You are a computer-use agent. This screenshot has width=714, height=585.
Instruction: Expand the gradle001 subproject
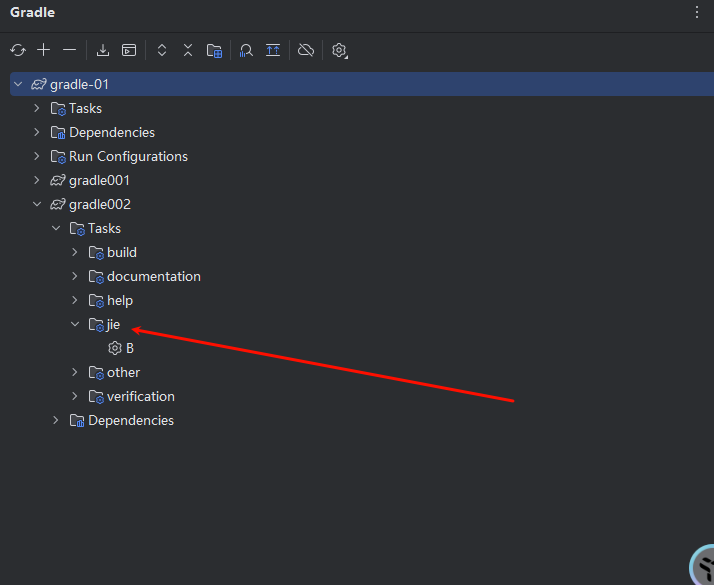pyautogui.click(x=37, y=180)
